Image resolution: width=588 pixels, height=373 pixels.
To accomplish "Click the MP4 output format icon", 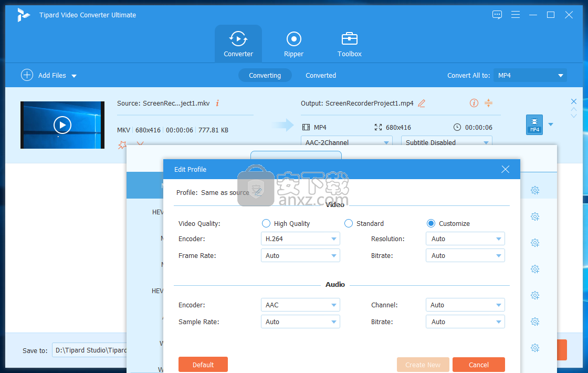I will click(x=534, y=125).
